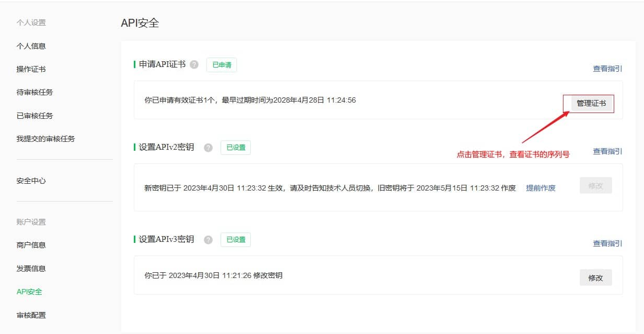Open 已审核任务 sidebar entry

35,116
